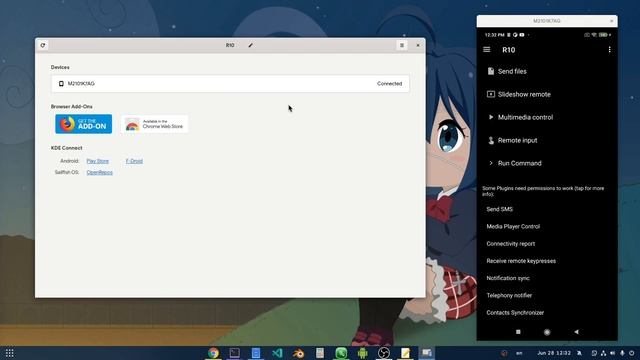The height and width of the screenshot is (360, 640).
Task: Tap the Android back triangle button
Action: (x=576, y=332)
